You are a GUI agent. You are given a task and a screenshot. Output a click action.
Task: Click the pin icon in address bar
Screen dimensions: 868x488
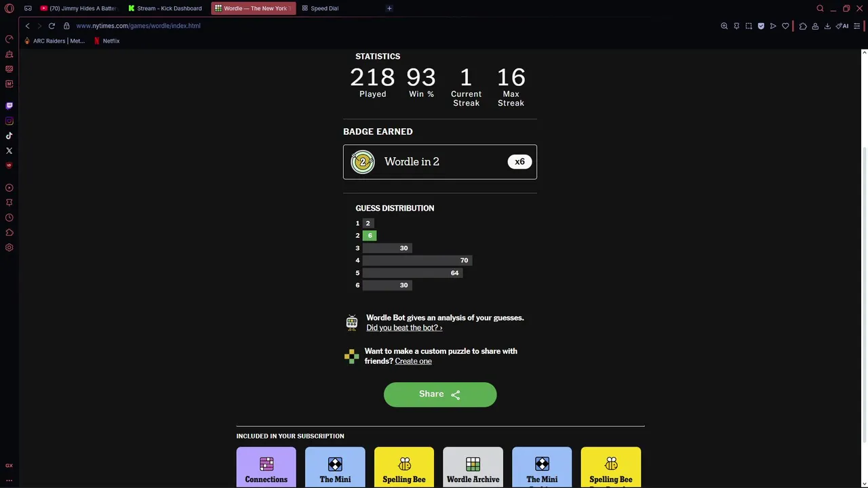[736, 26]
